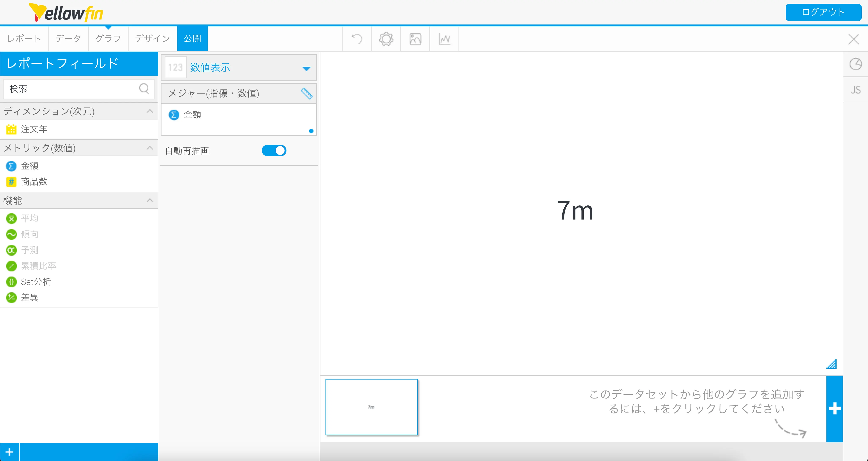
Task: Click the chart resize corner icon
Action: (831, 364)
